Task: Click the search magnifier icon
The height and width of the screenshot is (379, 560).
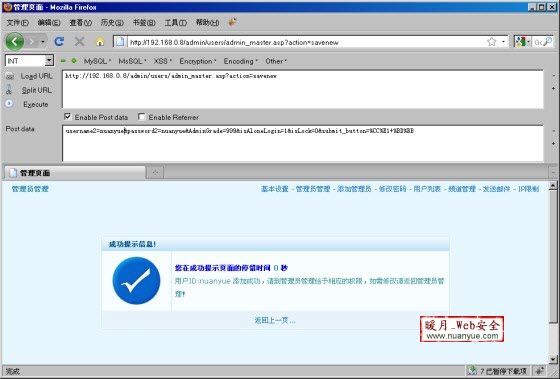Action: [x=548, y=42]
